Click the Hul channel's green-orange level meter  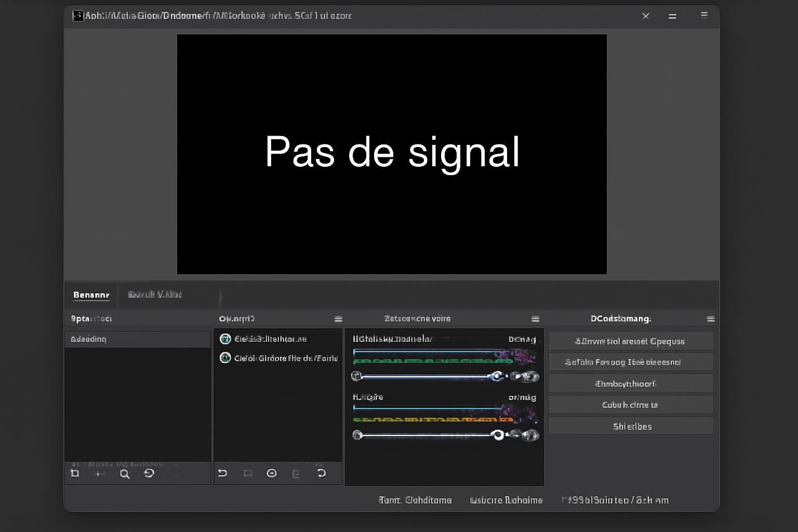point(433,419)
